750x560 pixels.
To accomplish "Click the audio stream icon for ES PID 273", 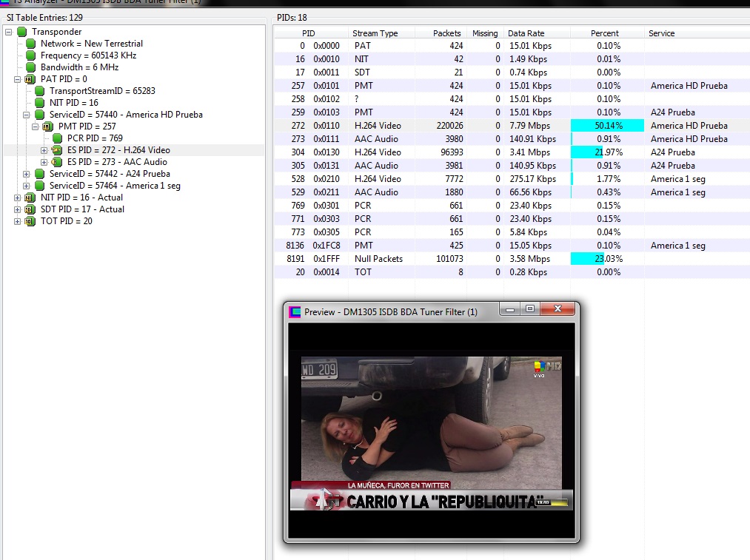I will coord(57,162).
